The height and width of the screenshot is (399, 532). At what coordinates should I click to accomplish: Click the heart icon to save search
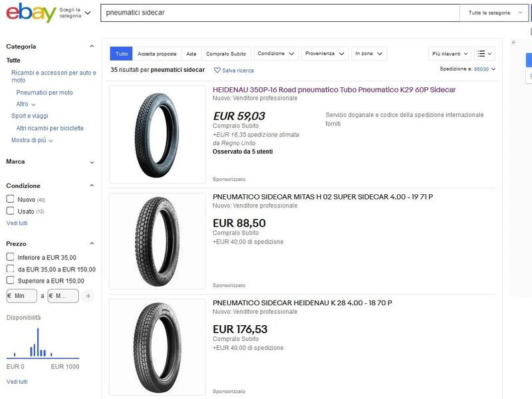217,70
